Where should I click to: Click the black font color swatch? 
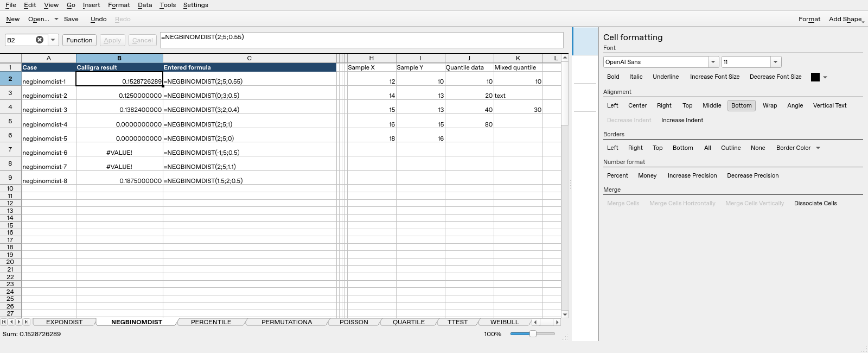point(815,77)
